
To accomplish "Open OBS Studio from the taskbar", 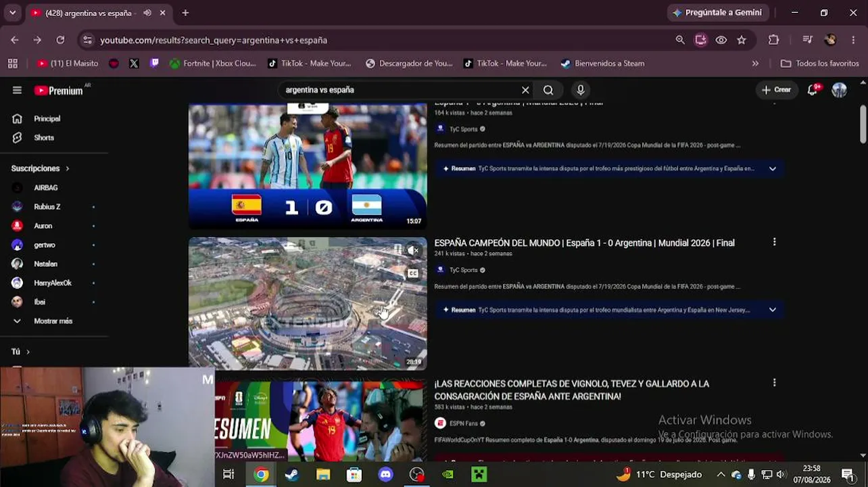I will [x=416, y=475].
